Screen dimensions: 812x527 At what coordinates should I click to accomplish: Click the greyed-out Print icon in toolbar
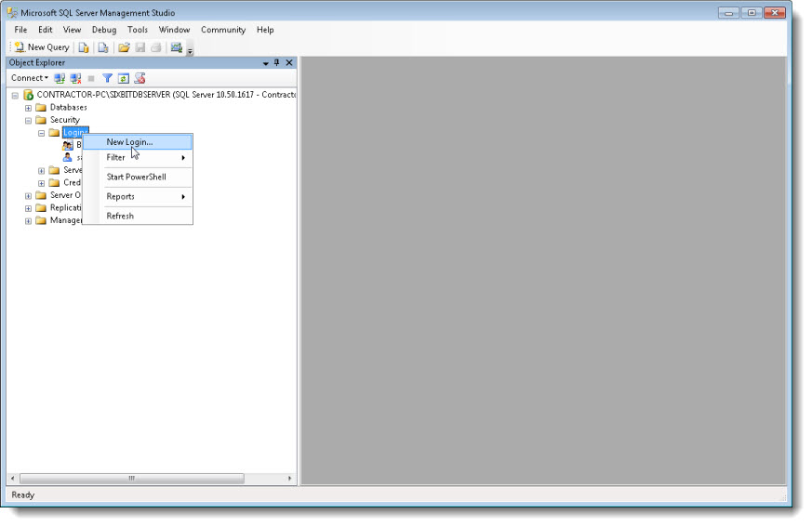point(156,48)
